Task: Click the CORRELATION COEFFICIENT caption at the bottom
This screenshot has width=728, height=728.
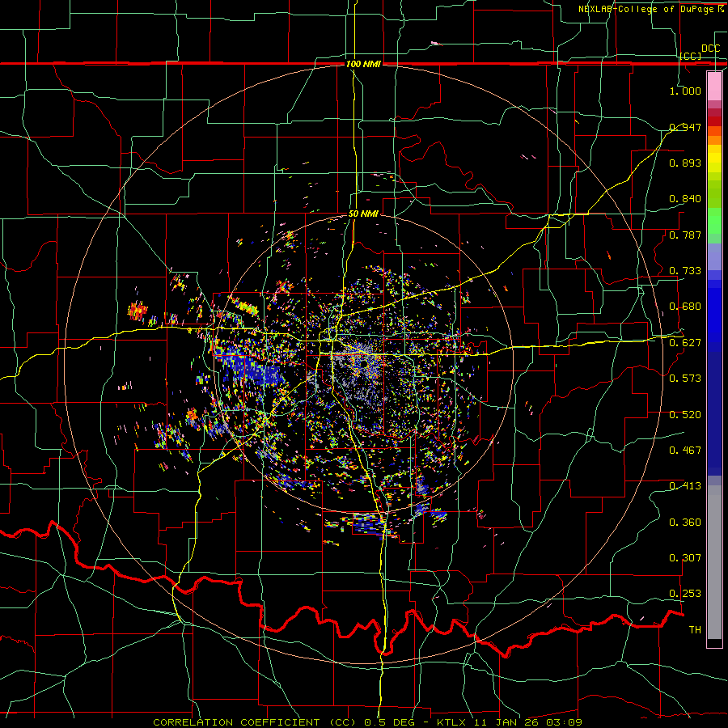Action: pos(368,722)
